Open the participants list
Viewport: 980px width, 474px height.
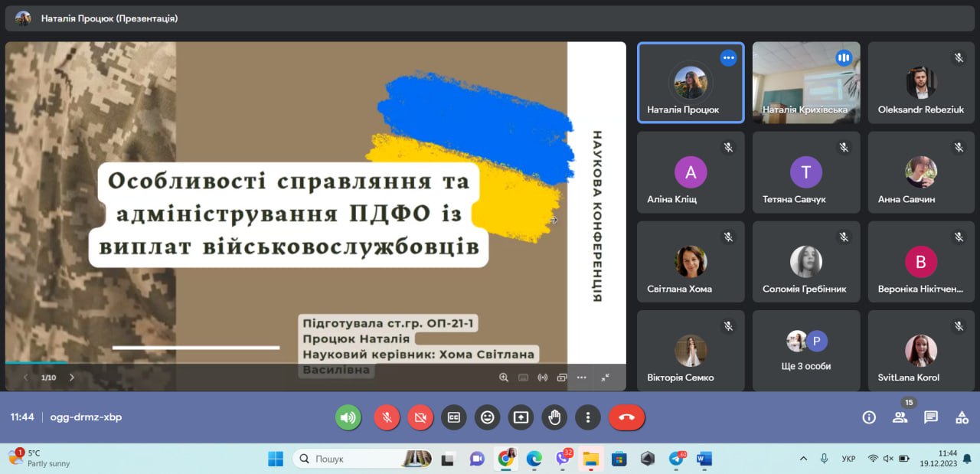tap(900, 417)
